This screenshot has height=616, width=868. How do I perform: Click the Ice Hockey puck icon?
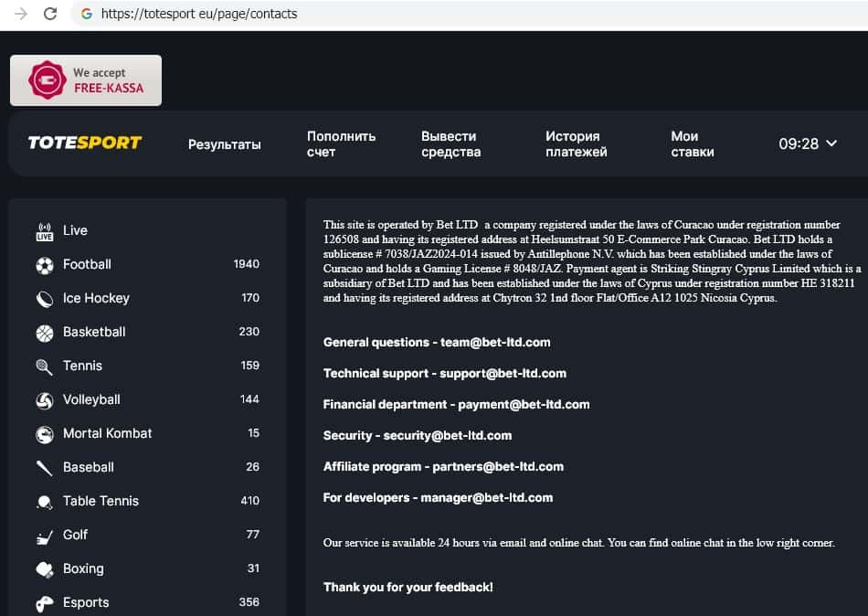[x=44, y=299]
